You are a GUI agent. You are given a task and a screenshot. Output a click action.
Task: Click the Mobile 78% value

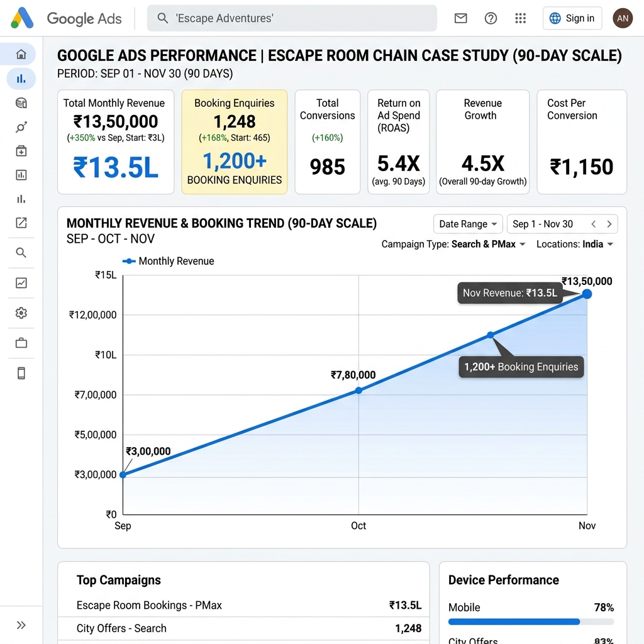click(604, 608)
